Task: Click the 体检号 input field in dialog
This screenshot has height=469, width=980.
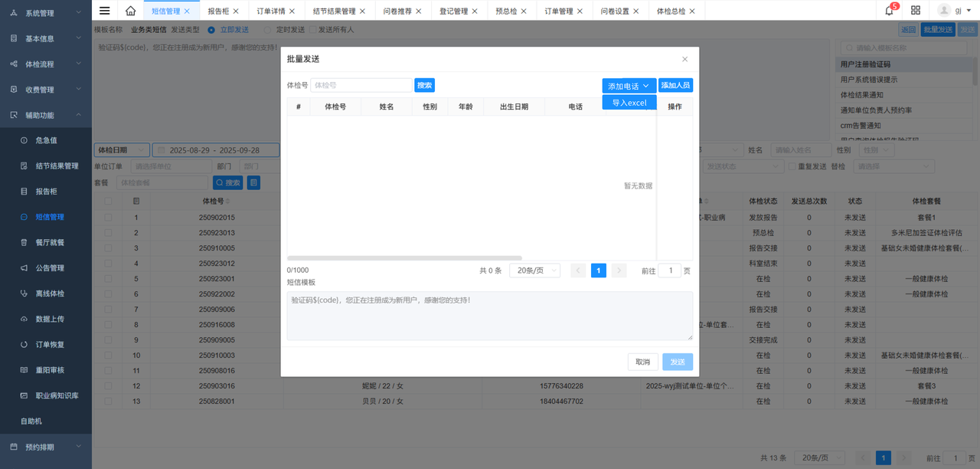Action: click(x=361, y=85)
